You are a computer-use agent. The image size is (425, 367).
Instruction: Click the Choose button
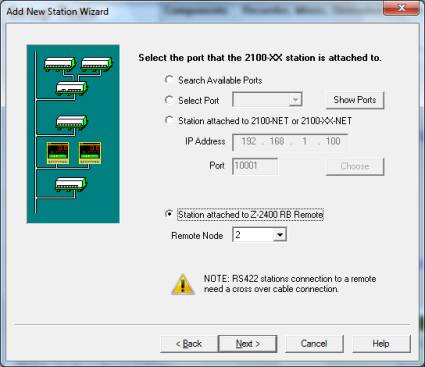[x=355, y=166]
